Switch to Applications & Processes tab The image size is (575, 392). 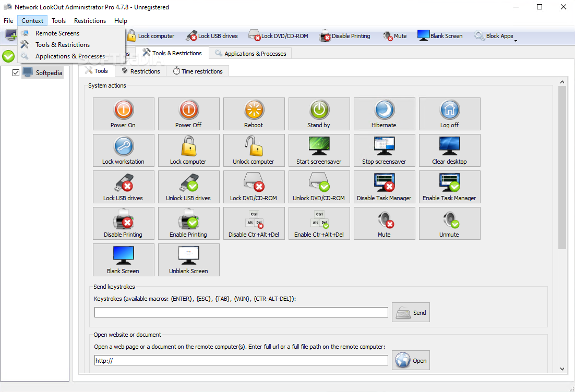point(251,54)
